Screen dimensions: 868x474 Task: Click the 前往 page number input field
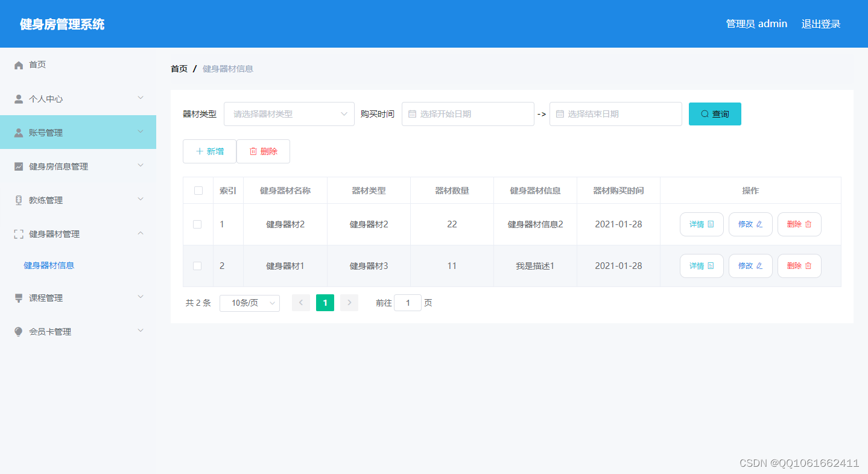pos(407,303)
